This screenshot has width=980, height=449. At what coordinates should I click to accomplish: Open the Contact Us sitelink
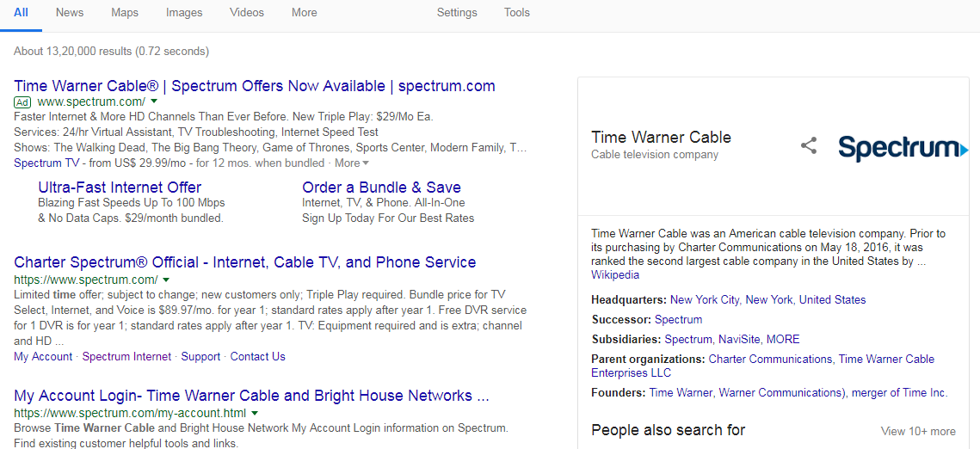[257, 357]
